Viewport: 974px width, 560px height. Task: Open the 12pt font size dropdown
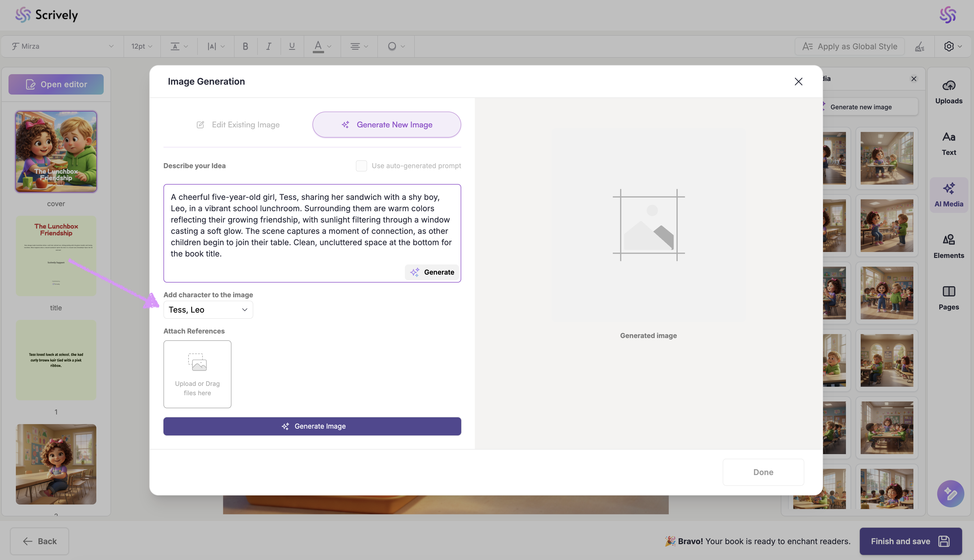pyautogui.click(x=141, y=46)
